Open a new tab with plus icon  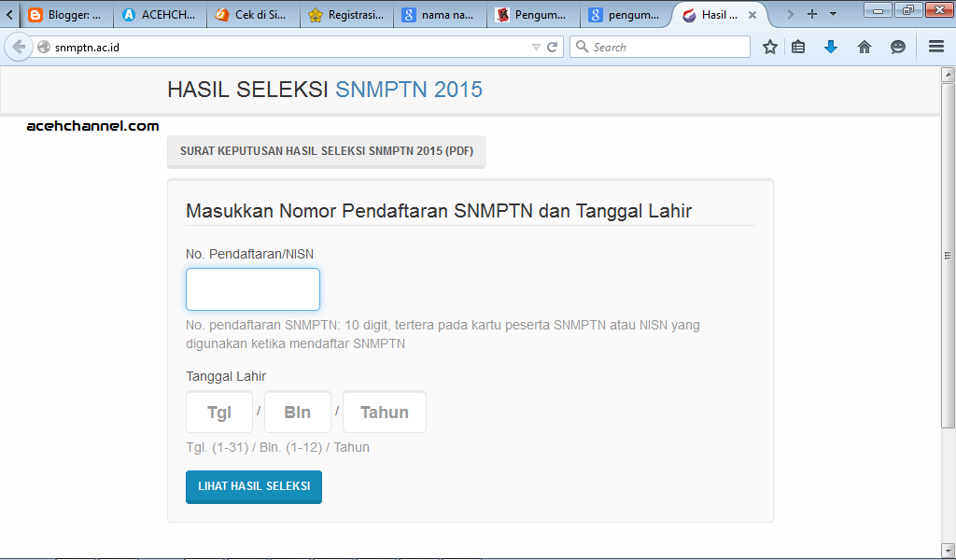pos(811,14)
